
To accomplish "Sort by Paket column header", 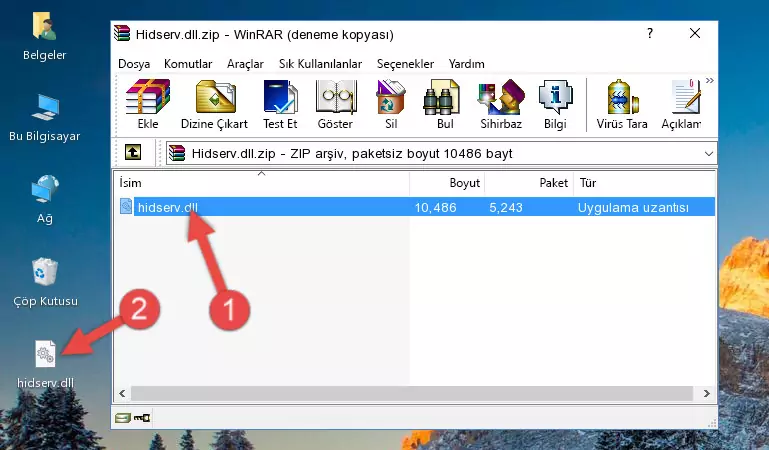I will click(x=529, y=183).
